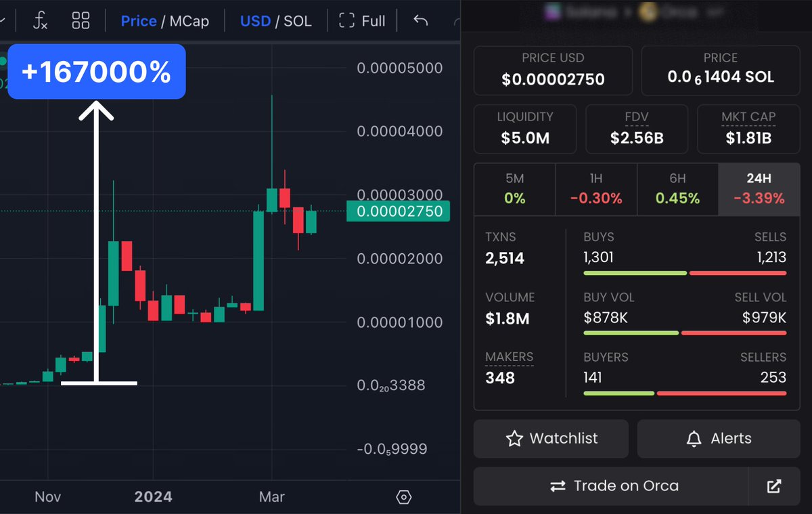812x514 pixels.
Task: Click the buy/sell volume ratio bar
Action: point(685,333)
